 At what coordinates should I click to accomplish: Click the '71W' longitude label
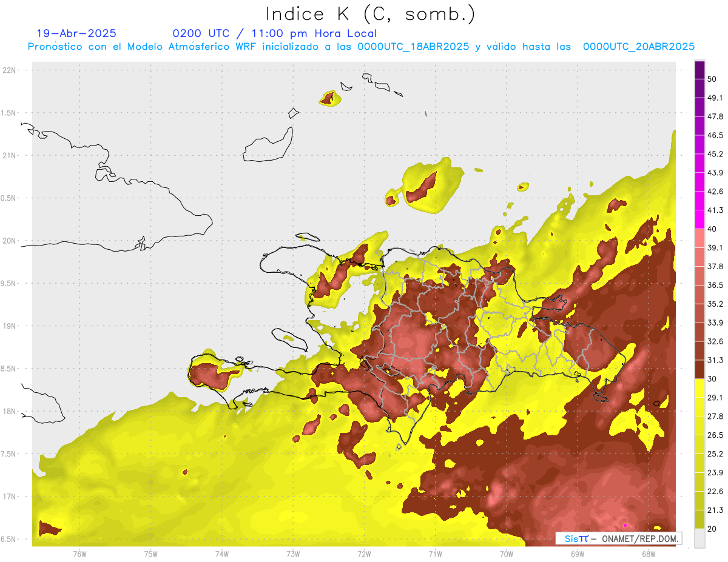point(435,554)
